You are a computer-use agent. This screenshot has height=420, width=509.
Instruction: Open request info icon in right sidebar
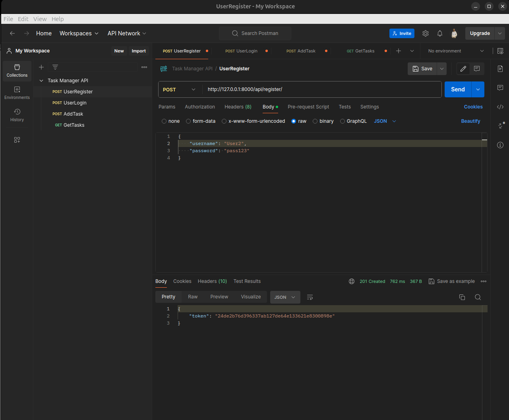click(x=500, y=145)
